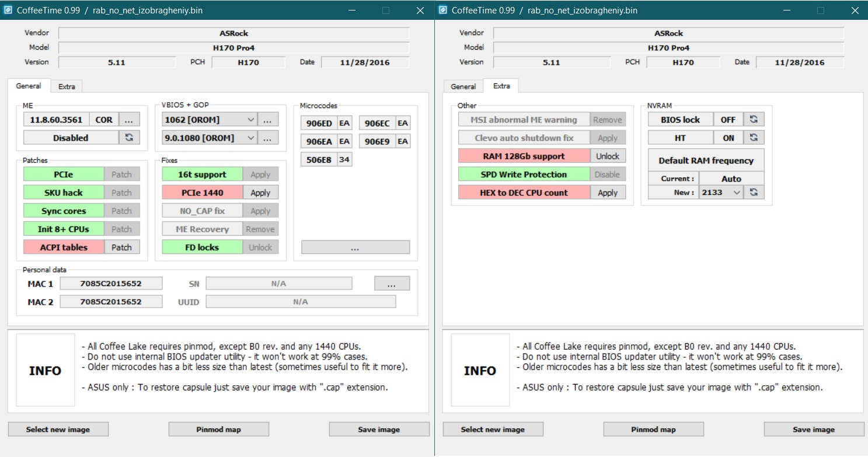Unlock RAM 128Gb support

(608, 156)
